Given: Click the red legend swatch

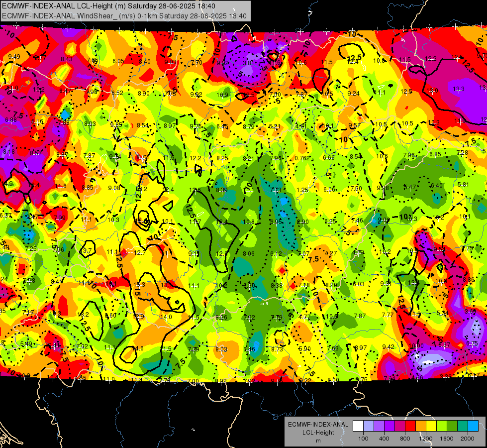Looking at the screenshot, I should [410, 426].
